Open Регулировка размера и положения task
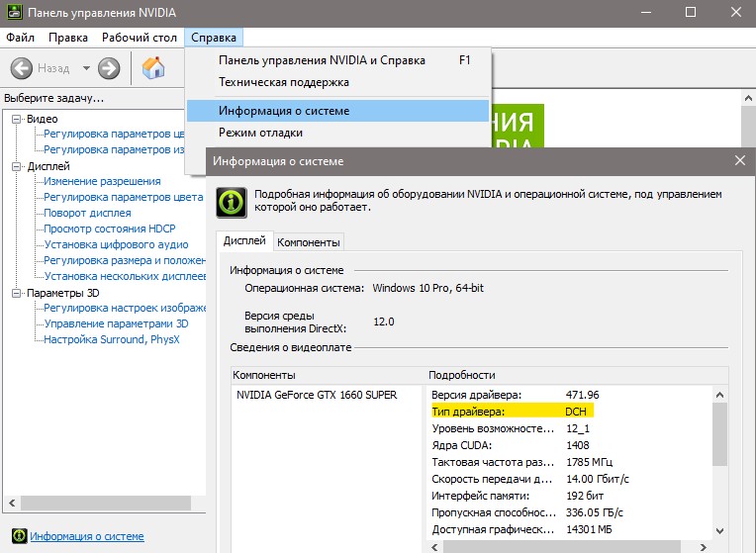 coord(125,260)
